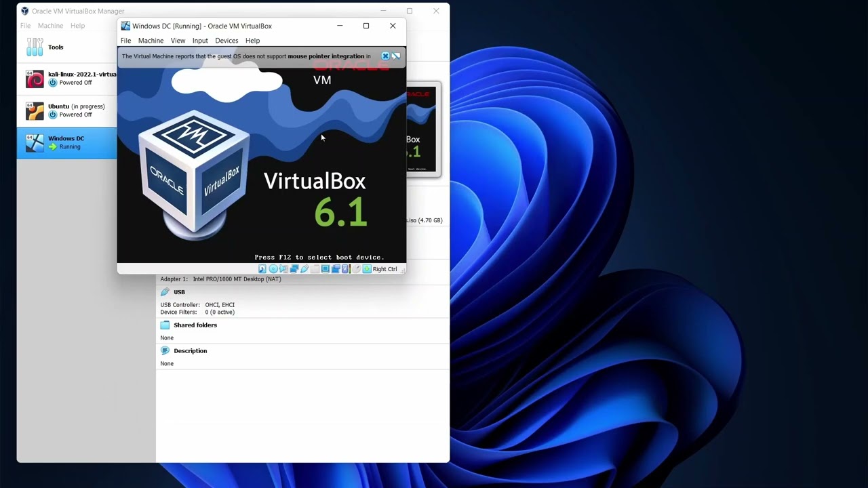The height and width of the screenshot is (488, 868).
Task: Click the optical disk icon in VM status bar
Action: point(273,269)
